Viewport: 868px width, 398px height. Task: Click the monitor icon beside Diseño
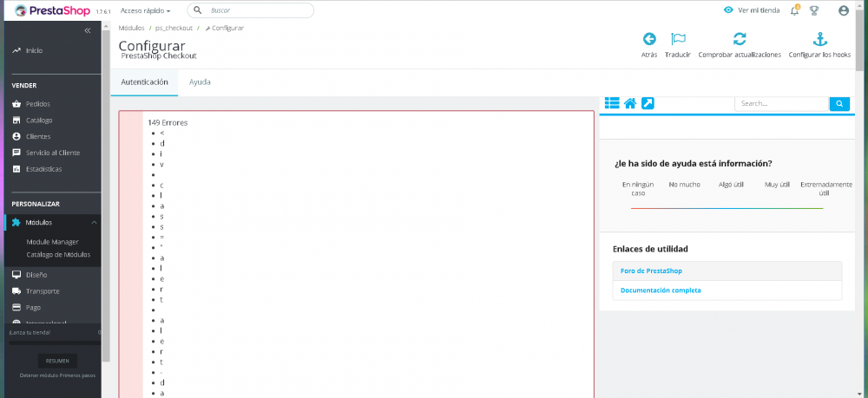[16, 275]
